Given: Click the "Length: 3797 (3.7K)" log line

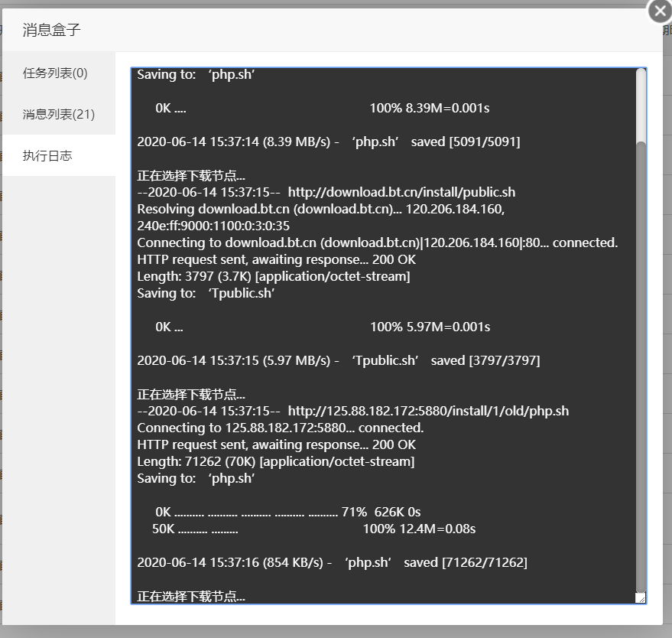Looking at the screenshot, I should click(274, 276).
